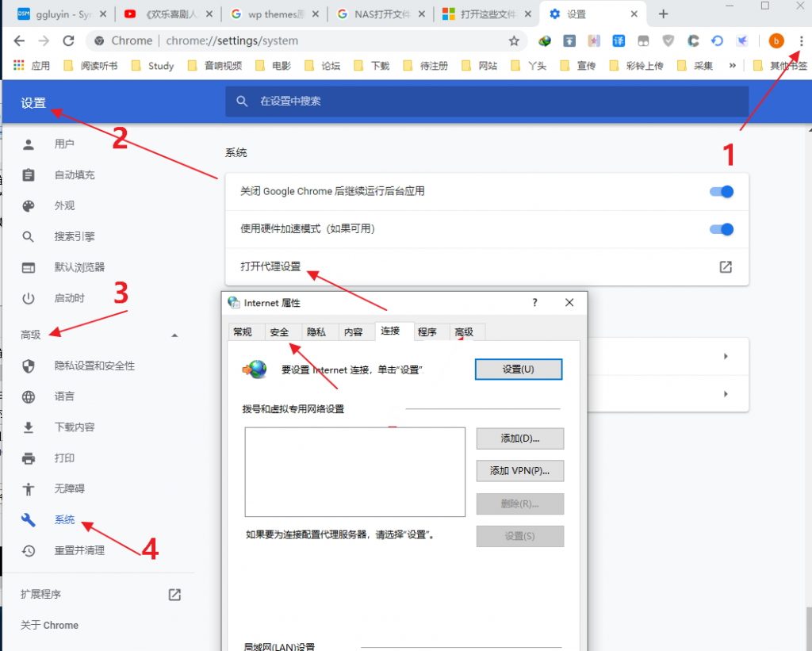Switch to the 安全 tab in Internet 属性
This screenshot has width=812, height=651.
tap(281, 331)
